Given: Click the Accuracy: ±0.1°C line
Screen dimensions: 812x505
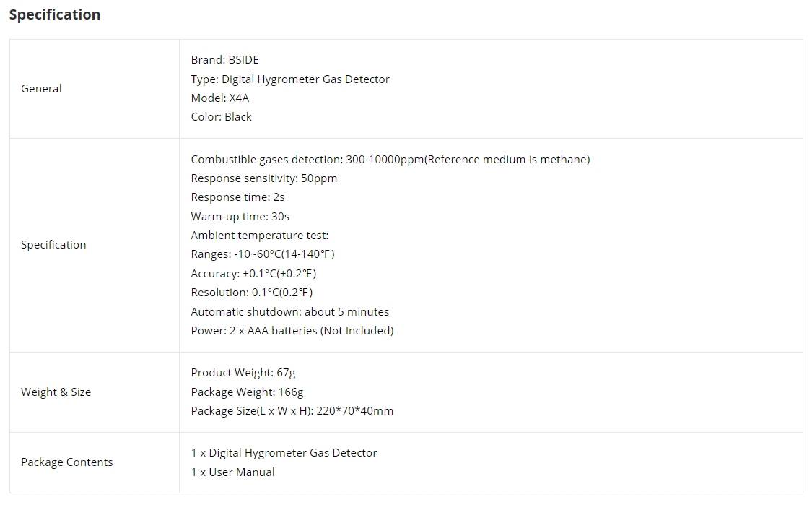Looking at the screenshot, I should pyautogui.click(x=253, y=273).
